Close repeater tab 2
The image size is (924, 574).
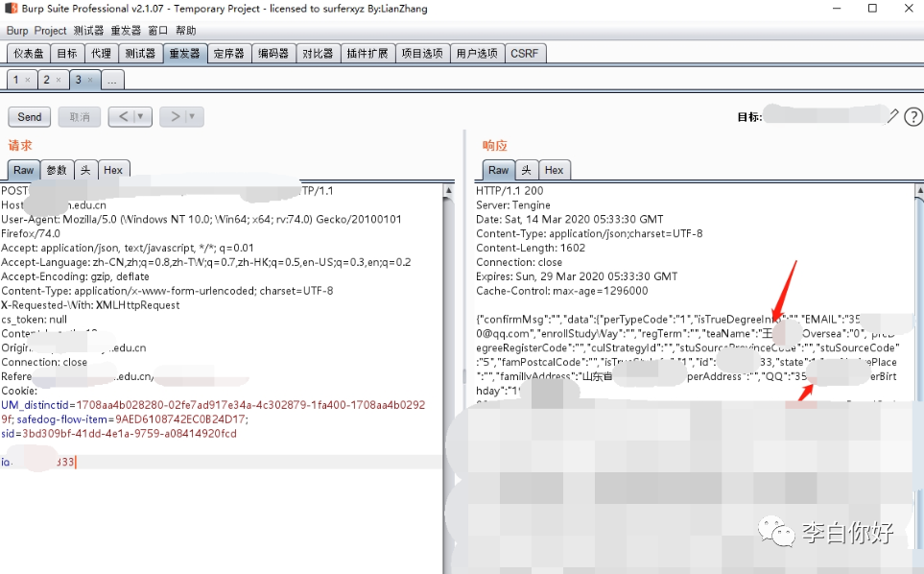coord(59,80)
